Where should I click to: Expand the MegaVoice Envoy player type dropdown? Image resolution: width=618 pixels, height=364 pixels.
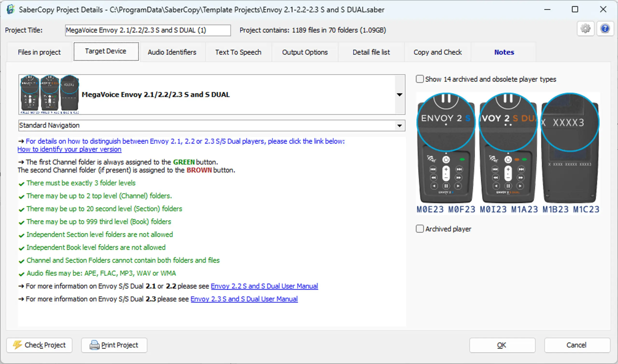pyautogui.click(x=400, y=94)
